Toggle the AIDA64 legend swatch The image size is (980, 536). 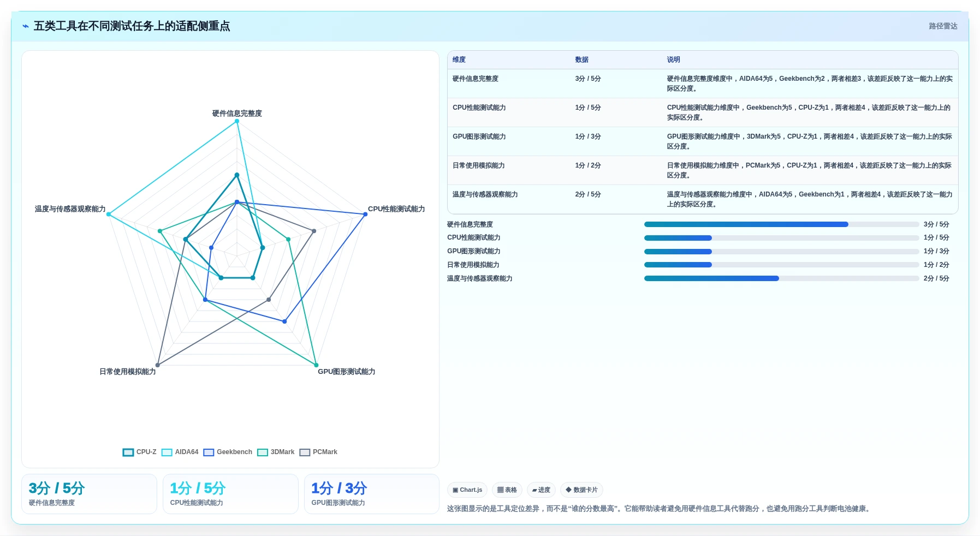tap(167, 452)
